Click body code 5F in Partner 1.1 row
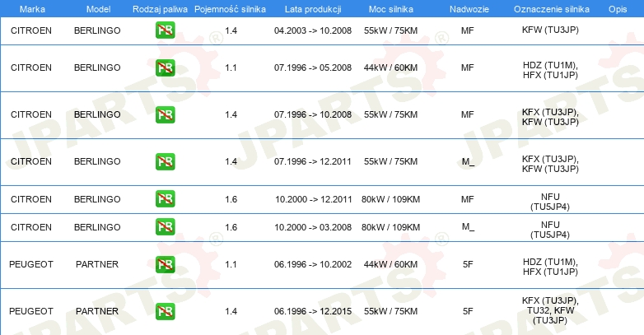 pos(468,264)
